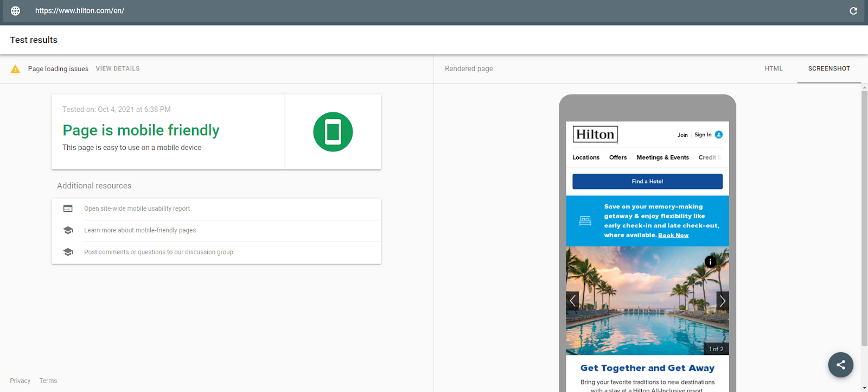Click the Book Now link in banner
Image resolution: width=868 pixels, height=392 pixels.
click(673, 235)
